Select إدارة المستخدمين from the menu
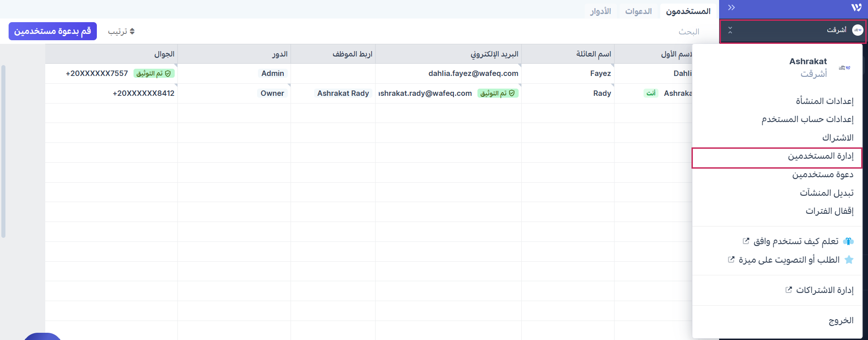This screenshot has width=868, height=340. click(820, 156)
